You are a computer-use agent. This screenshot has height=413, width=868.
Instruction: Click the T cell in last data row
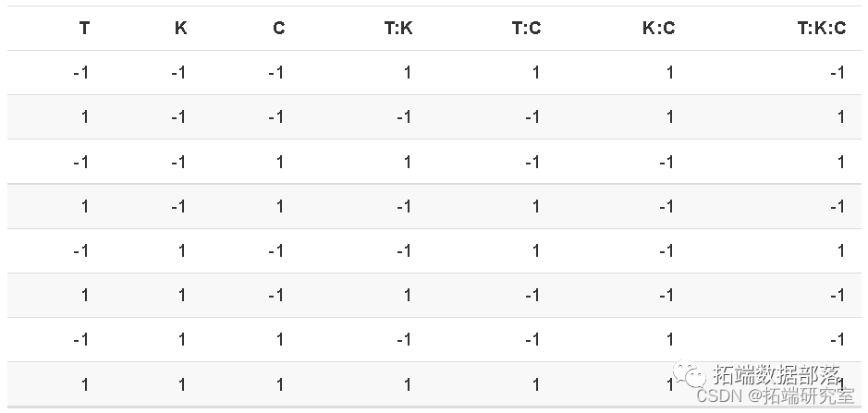point(84,383)
